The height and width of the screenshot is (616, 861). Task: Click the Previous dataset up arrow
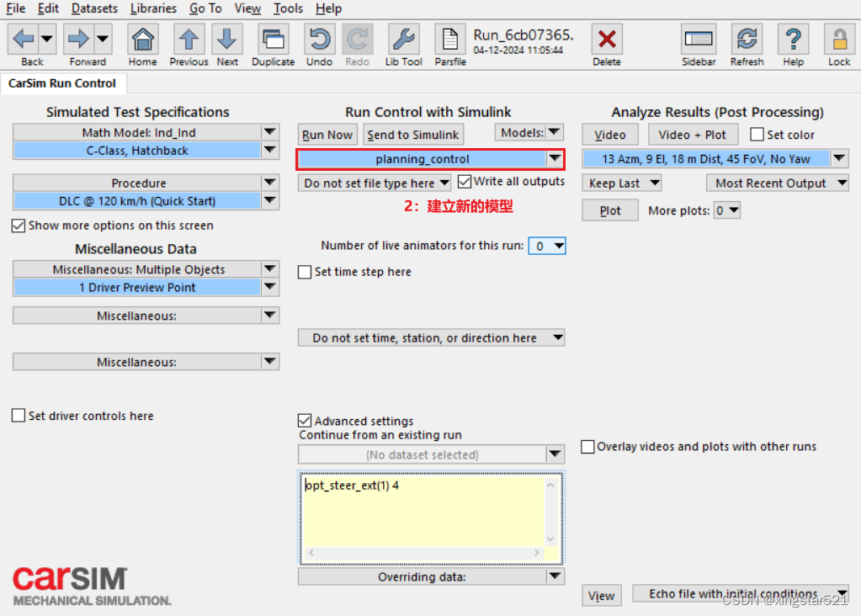click(189, 40)
